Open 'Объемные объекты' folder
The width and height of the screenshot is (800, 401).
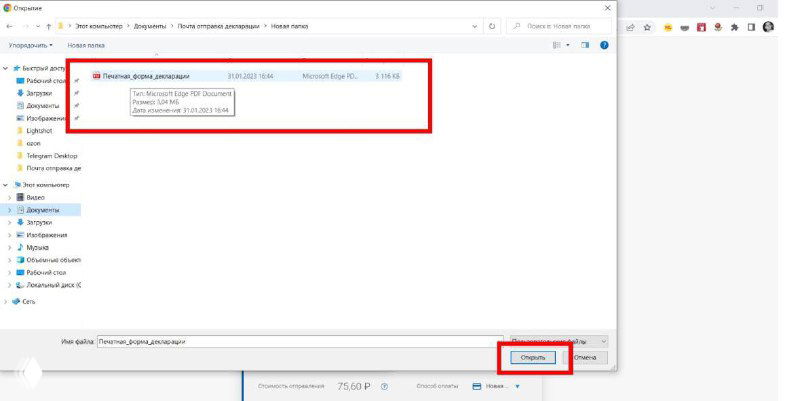pos(53,260)
